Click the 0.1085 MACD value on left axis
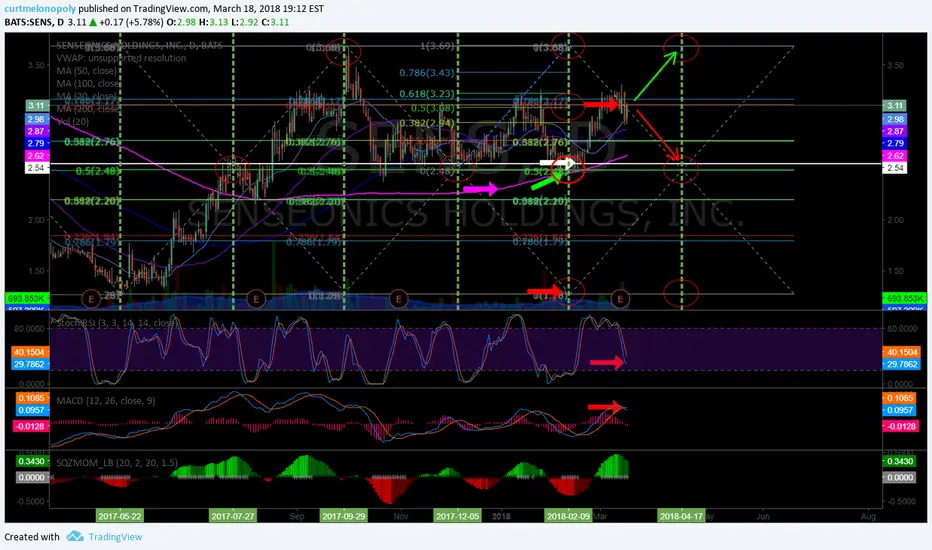 point(32,398)
